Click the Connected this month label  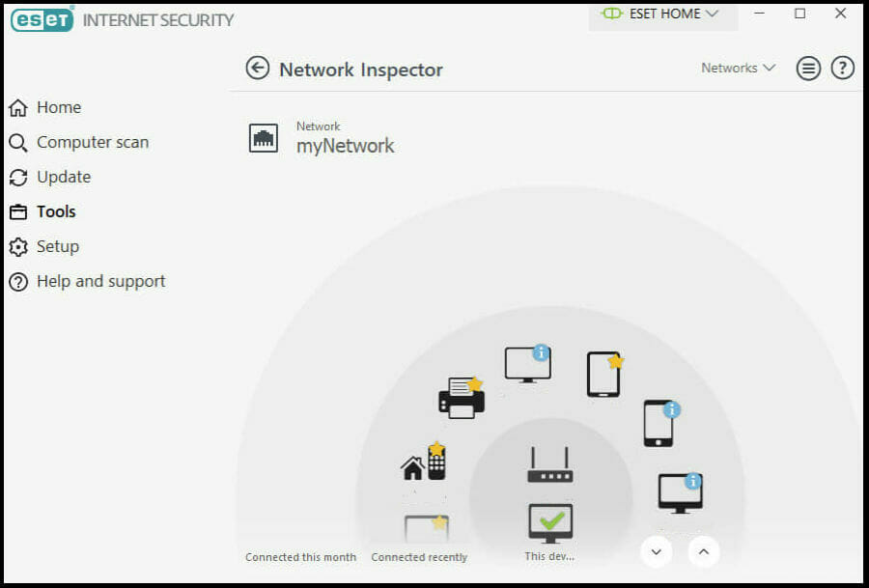point(301,557)
